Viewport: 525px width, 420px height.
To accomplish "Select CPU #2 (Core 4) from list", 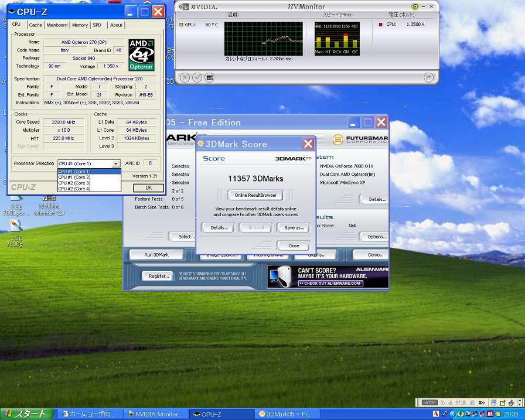I will (x=89, y=189).
